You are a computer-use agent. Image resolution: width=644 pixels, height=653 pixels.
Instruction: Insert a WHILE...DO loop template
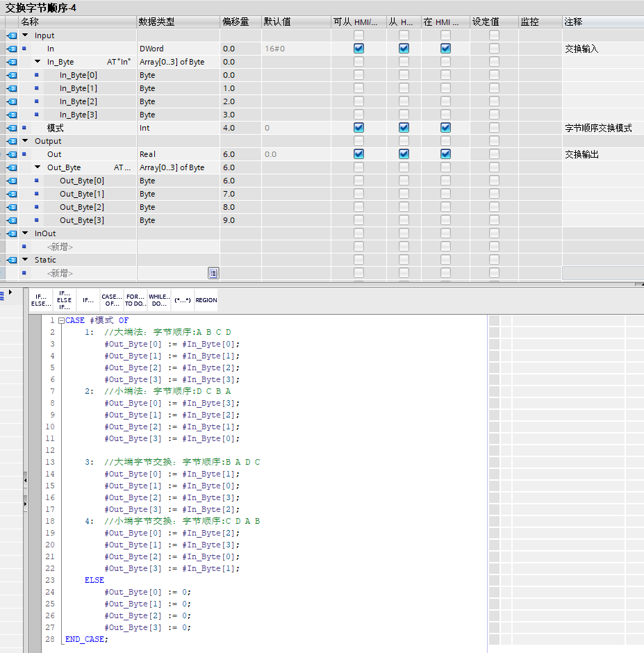[159, 300]
